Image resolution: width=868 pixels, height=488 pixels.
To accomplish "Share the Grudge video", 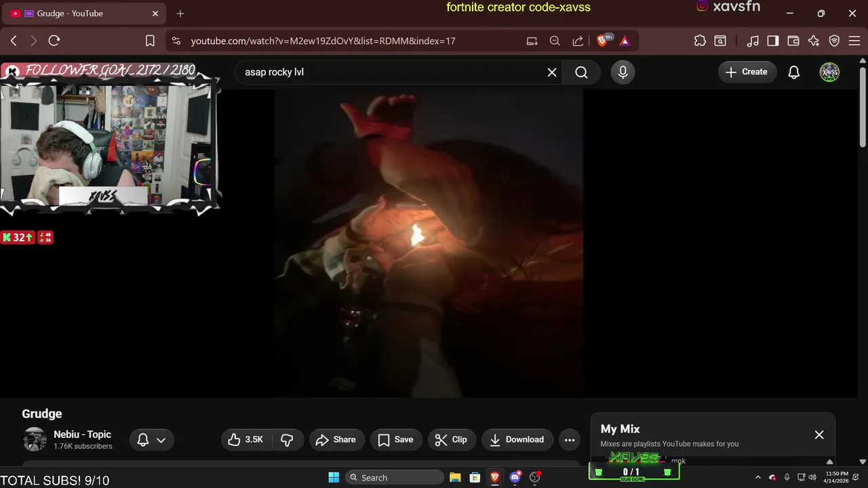I will click(x=336, y=440).
